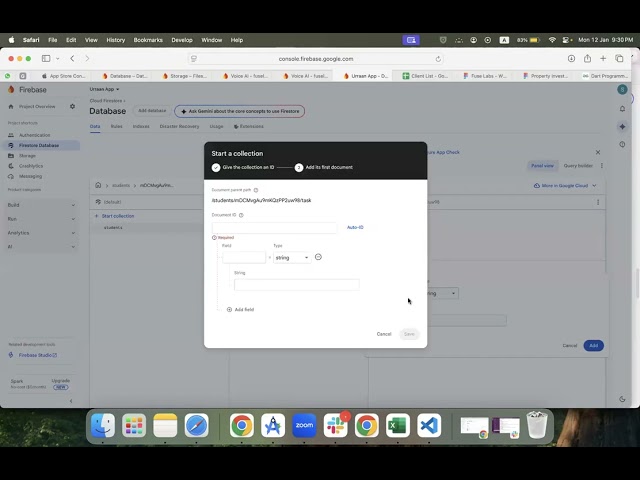640x480 pixels.
Task: Open the notifications bell icon
Action: (x=622, y=109)
